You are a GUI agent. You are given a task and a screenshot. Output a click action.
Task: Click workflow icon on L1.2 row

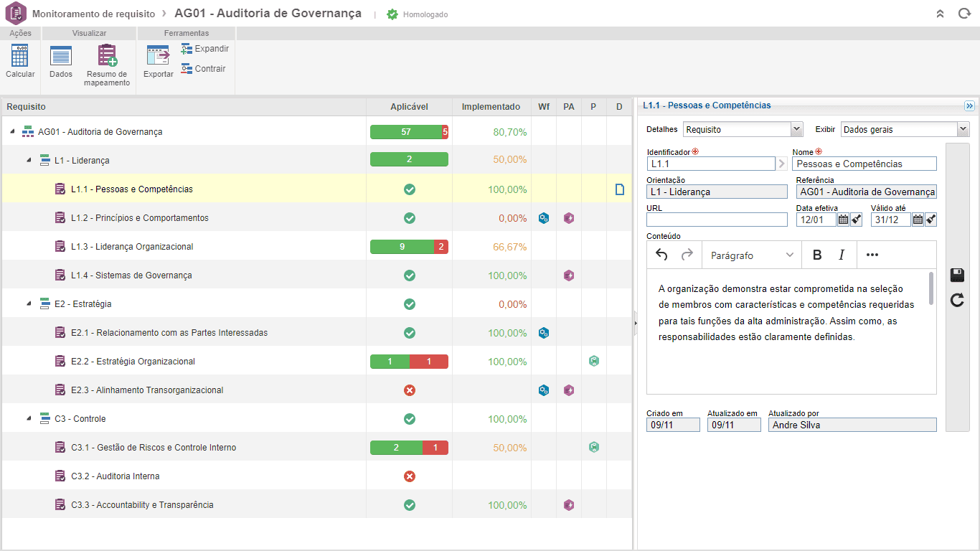544,218
